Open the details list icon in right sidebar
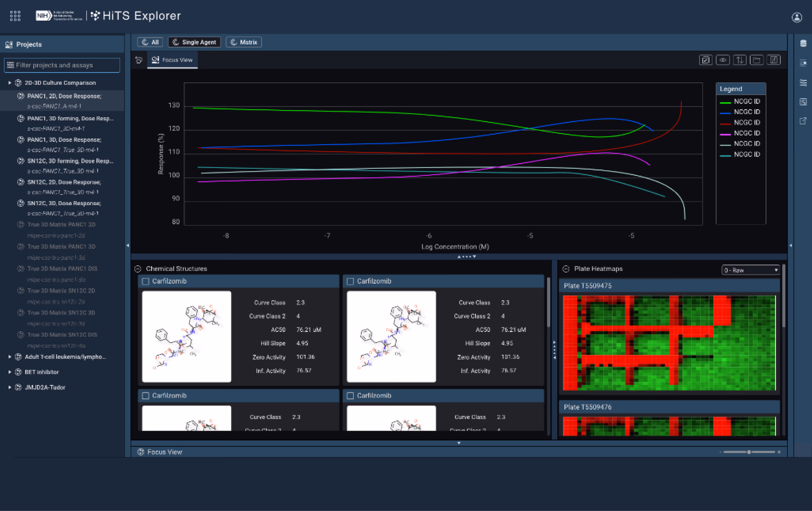 [803, 63]
